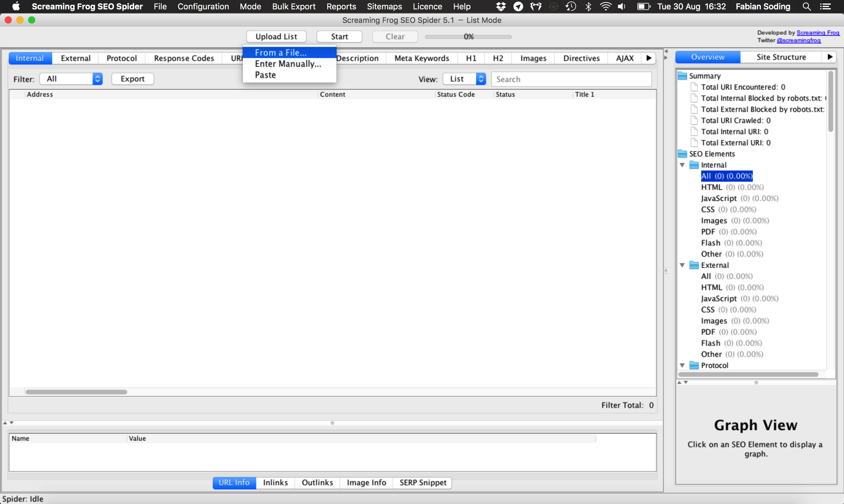Open the View dropdown showing List
Viewport: 844px width, 504px height.
[464, 79]
